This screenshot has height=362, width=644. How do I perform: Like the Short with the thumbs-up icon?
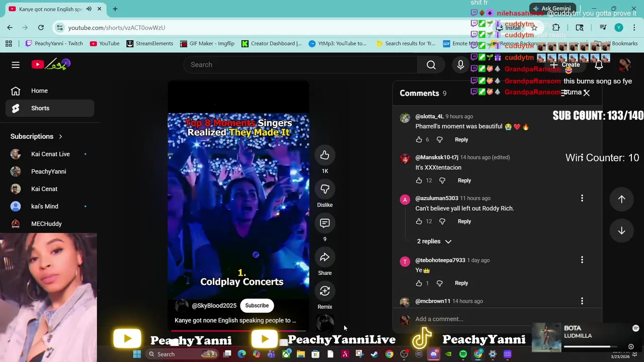[325, 155]
